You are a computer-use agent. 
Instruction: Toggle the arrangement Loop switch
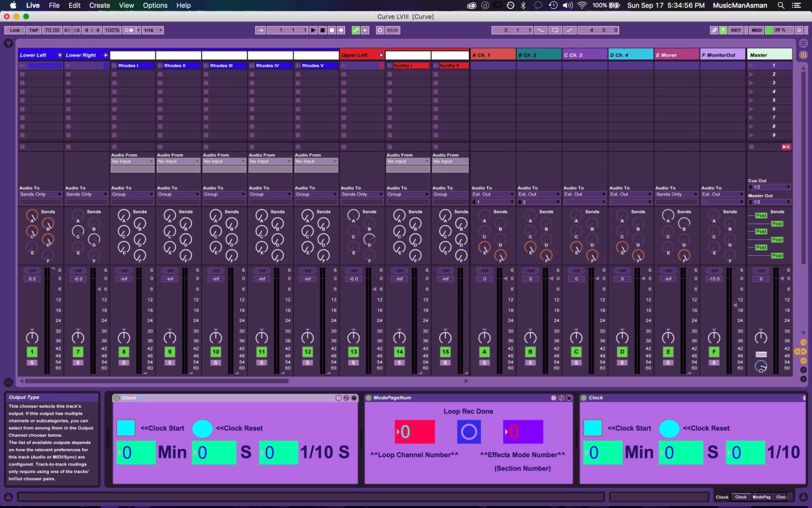[556, 30]
